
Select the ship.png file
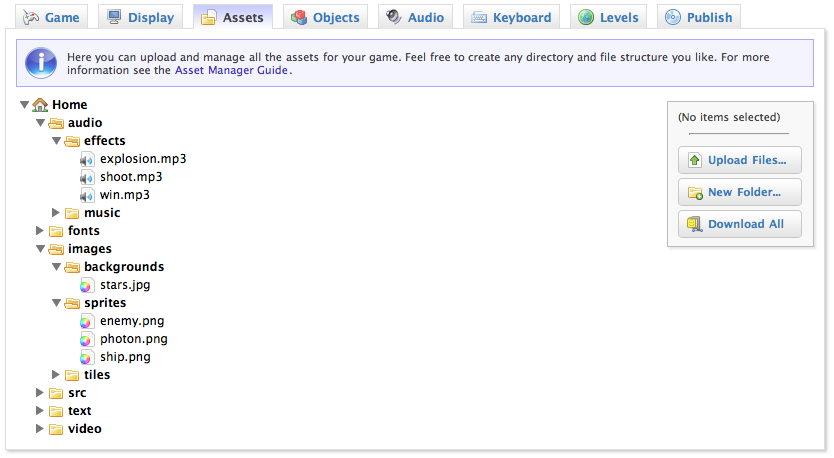pos(125,357)
